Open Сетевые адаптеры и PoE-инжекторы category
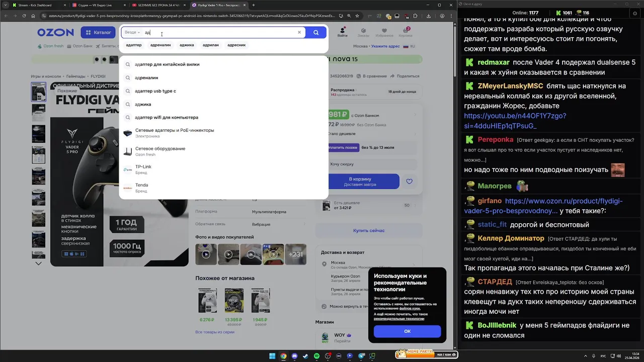644x362 pixels. pyautogui.click(x=223, y=133)
